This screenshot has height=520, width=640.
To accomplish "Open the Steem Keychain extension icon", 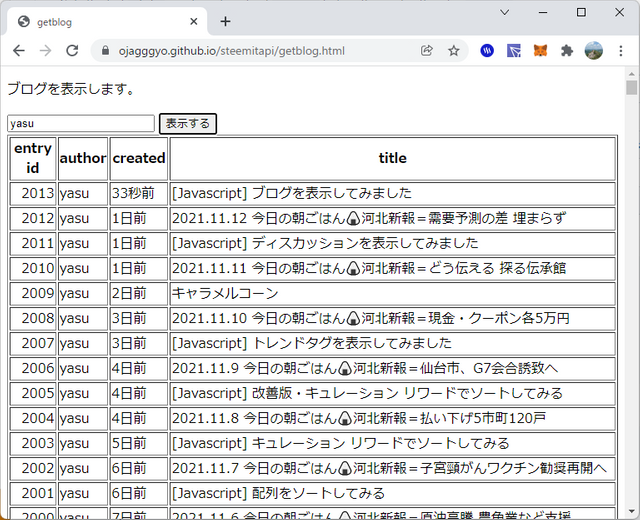I will [487, 51].
